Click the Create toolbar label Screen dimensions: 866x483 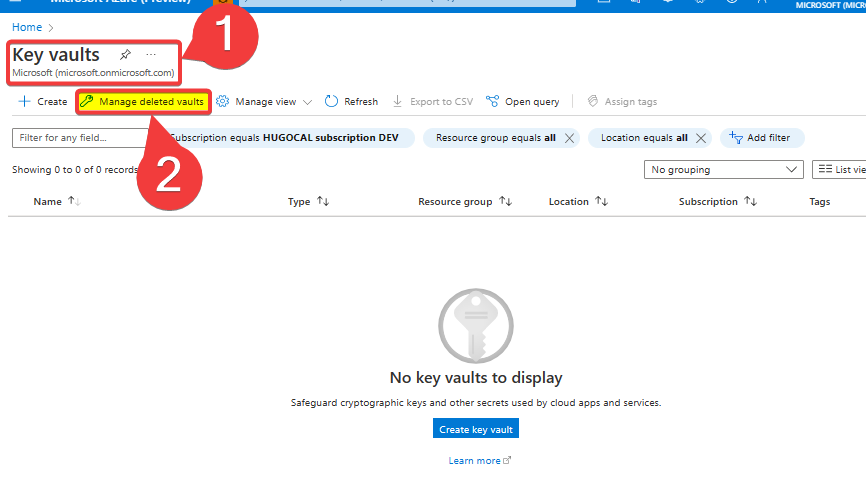pos(52,102)
